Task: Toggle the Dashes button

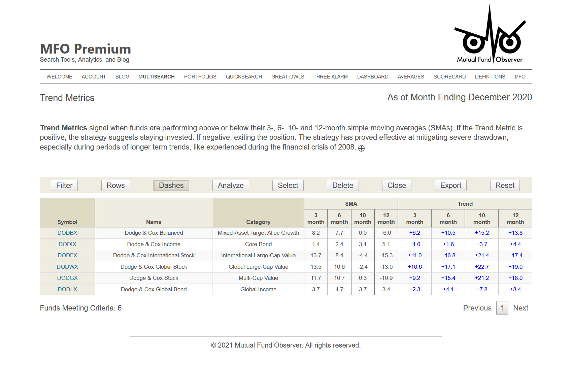Action: tap(171, 186)
